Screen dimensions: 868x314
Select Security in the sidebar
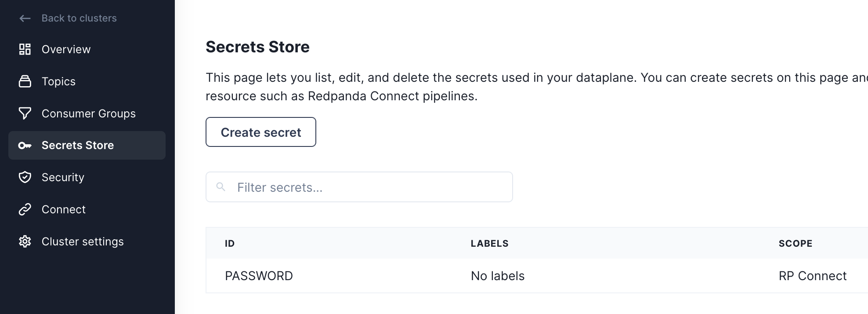pos(63,177)
